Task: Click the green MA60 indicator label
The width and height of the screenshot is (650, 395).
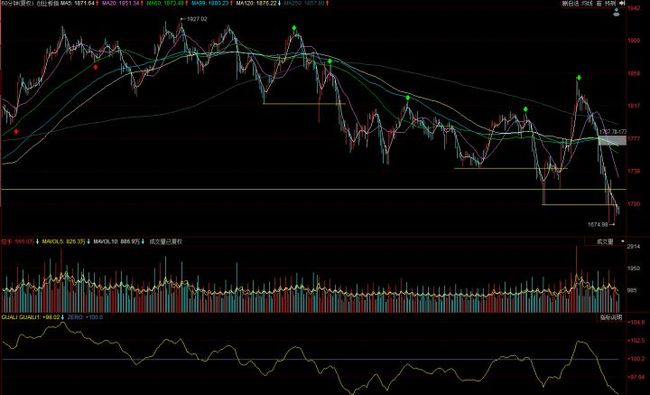Action: point(165,3)
